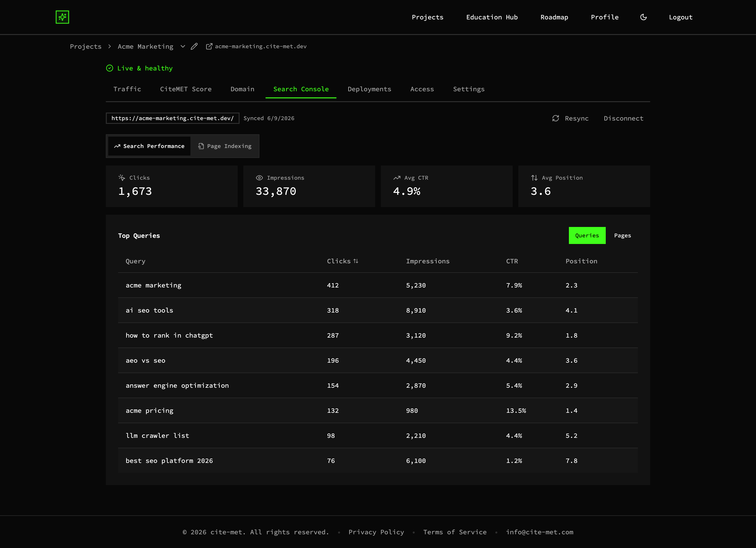
Task: Click the Clicks card cursor icon
Action: coord(122,178)
